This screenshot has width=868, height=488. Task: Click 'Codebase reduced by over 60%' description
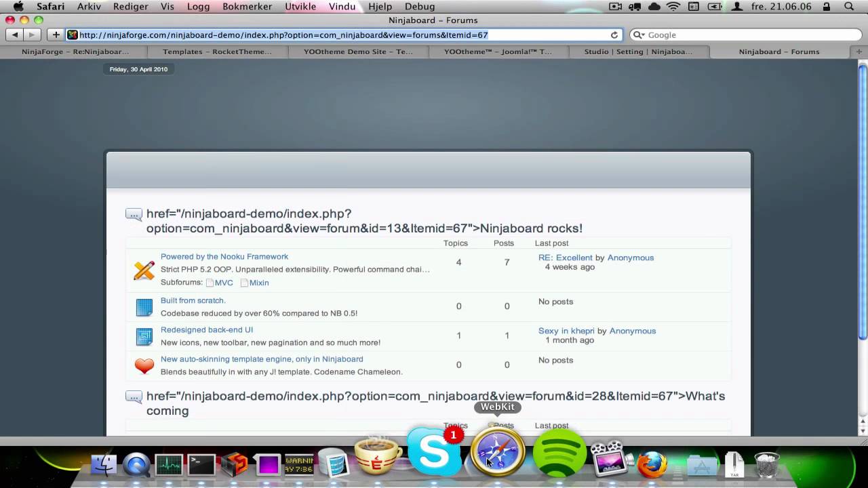point(259,313)
